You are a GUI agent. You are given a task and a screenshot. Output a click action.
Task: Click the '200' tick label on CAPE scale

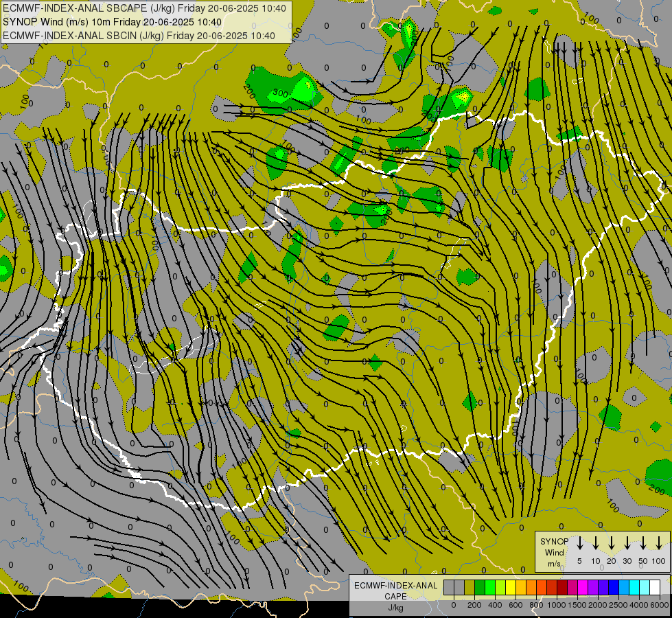click(x=474, y=605)
